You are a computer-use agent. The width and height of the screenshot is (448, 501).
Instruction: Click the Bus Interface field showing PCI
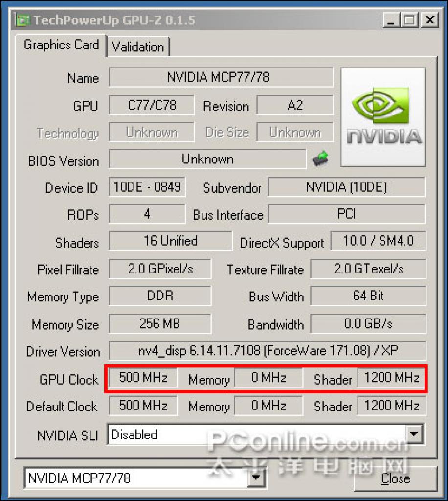[346, 214]
